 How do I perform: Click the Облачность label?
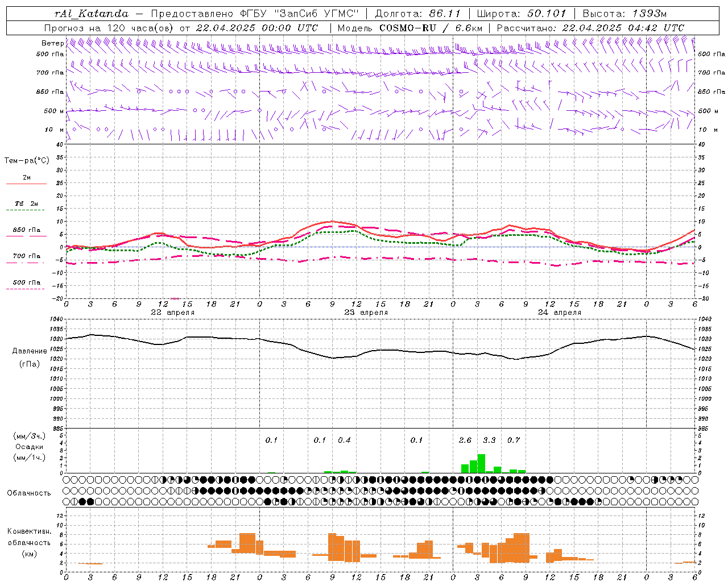pos(29,493)
